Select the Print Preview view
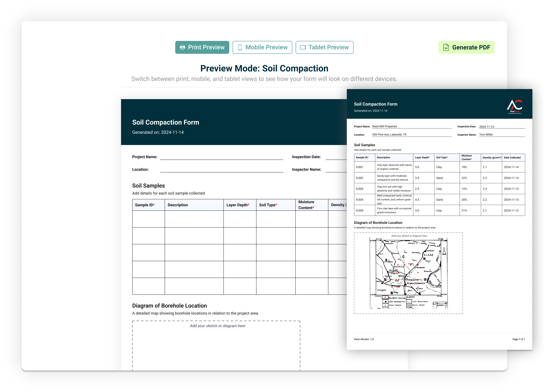The width and height of the screenshot is (547, 392). [x=202, y=47]
